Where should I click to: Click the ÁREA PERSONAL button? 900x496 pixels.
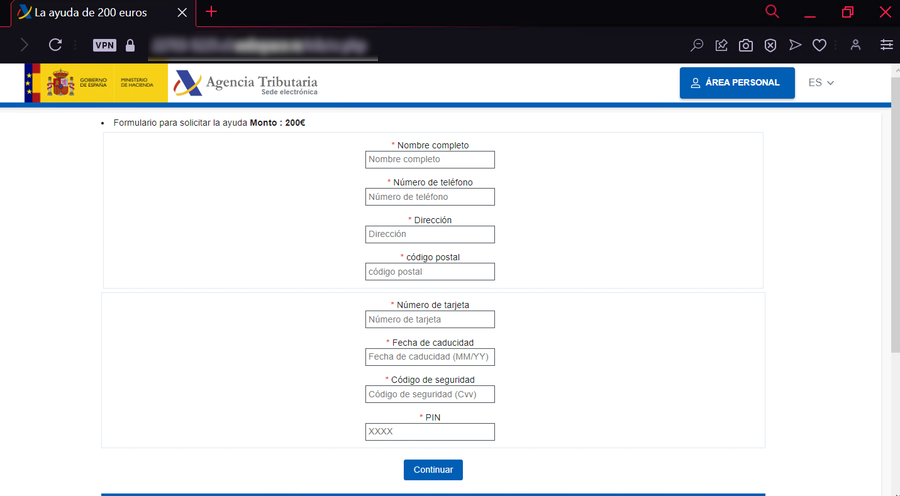pos(736,83)
